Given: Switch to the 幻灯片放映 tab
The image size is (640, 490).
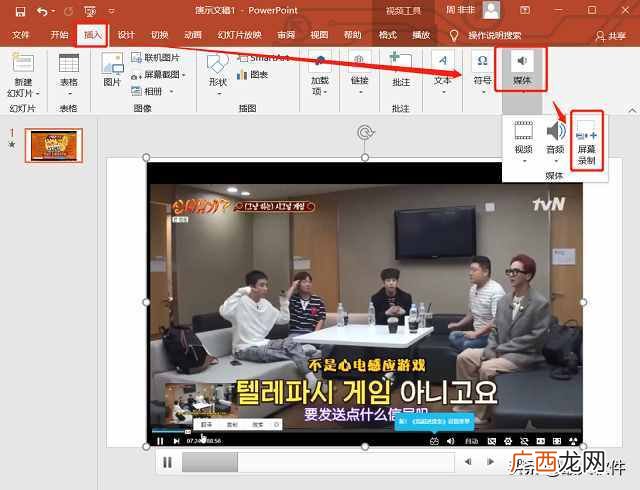Looking at the screenshot, I should [x=240, y=35].
